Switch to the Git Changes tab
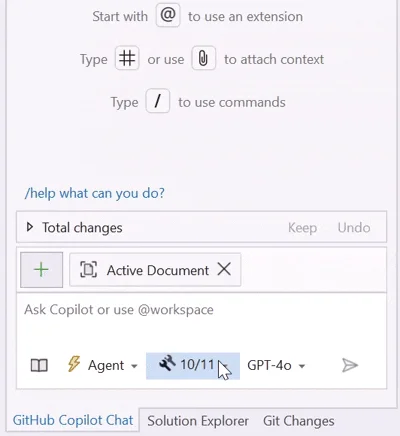400x436 pixels. tap(299, 421)
